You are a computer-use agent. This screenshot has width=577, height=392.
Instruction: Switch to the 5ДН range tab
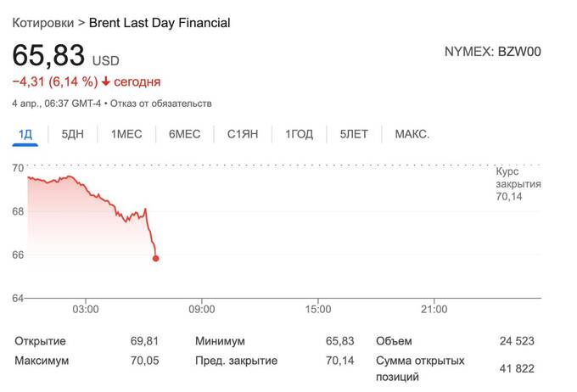[x=74, y=134]
